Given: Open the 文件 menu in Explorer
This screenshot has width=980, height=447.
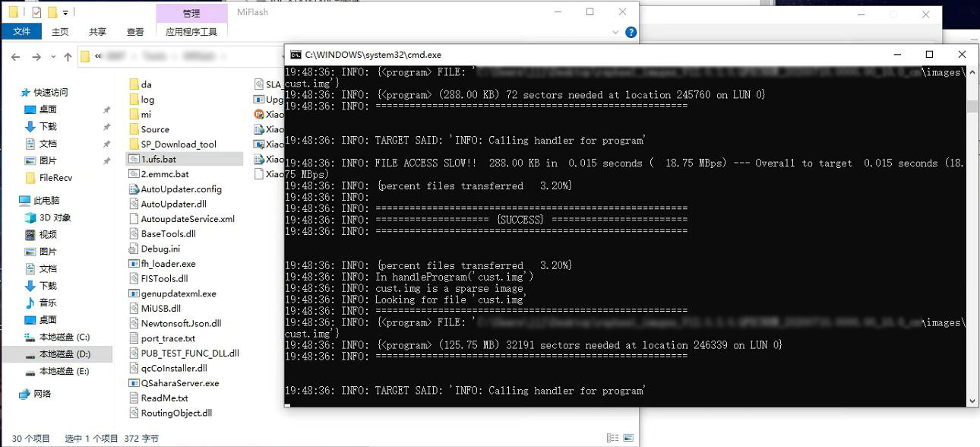Looking at the screenshot, I should (x=22, y=31).
